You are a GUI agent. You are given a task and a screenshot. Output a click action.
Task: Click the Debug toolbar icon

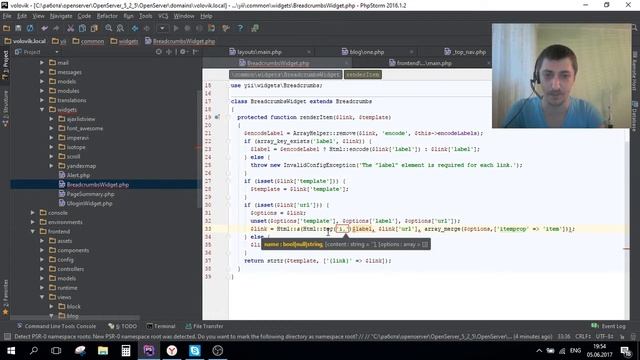188,28
